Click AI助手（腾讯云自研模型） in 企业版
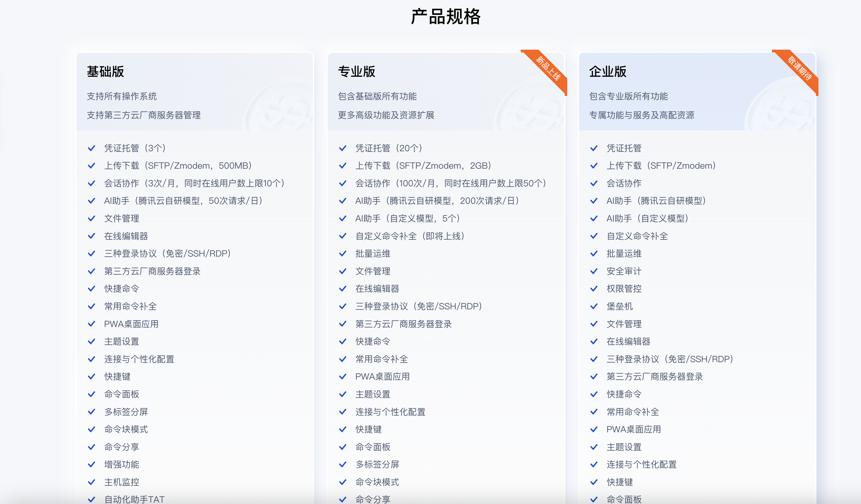The height and width of the screenshot is (504, 861). (x=656, y=201)
